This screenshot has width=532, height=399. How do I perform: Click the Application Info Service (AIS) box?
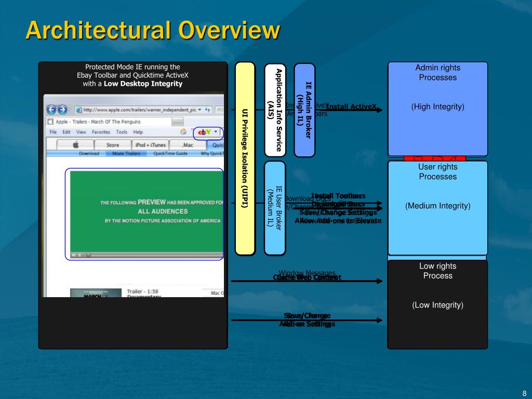(275, 110)
